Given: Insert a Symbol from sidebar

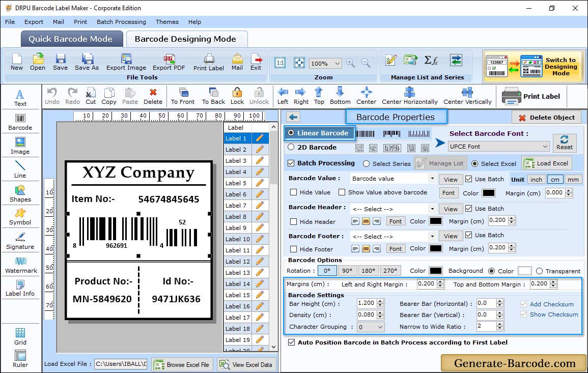Looking at the screenshot, I should click(x=20, y=217).
